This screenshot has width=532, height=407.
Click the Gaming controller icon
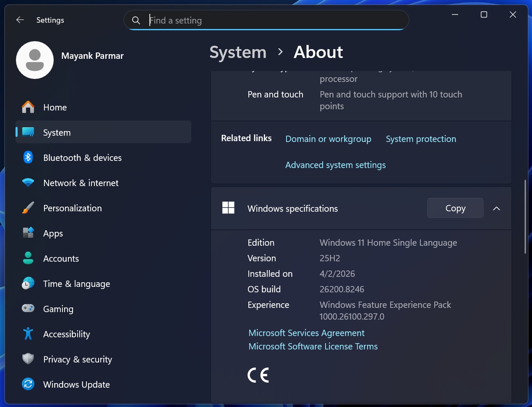tap(28, 308)
